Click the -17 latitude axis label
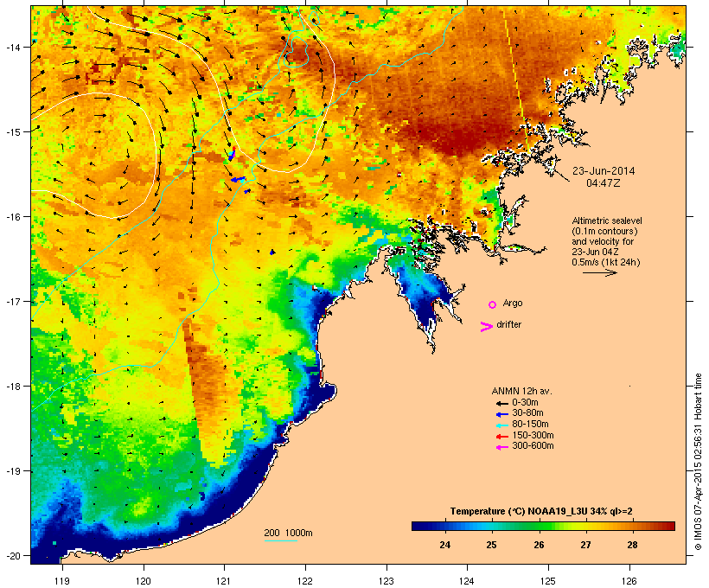Viewport: 709px width, 588px height. point(13,301)
